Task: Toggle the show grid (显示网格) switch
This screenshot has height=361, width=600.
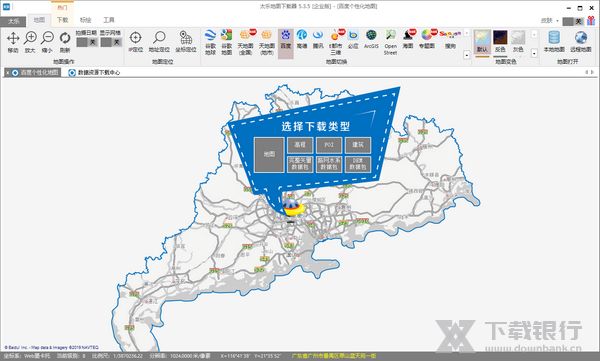Action: [x=111, y=42]
